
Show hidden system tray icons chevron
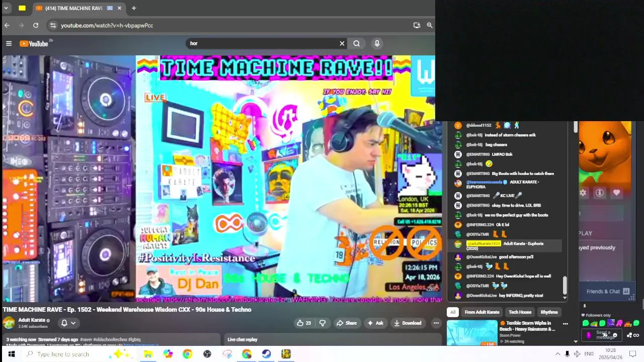click(x=557, y=354)
